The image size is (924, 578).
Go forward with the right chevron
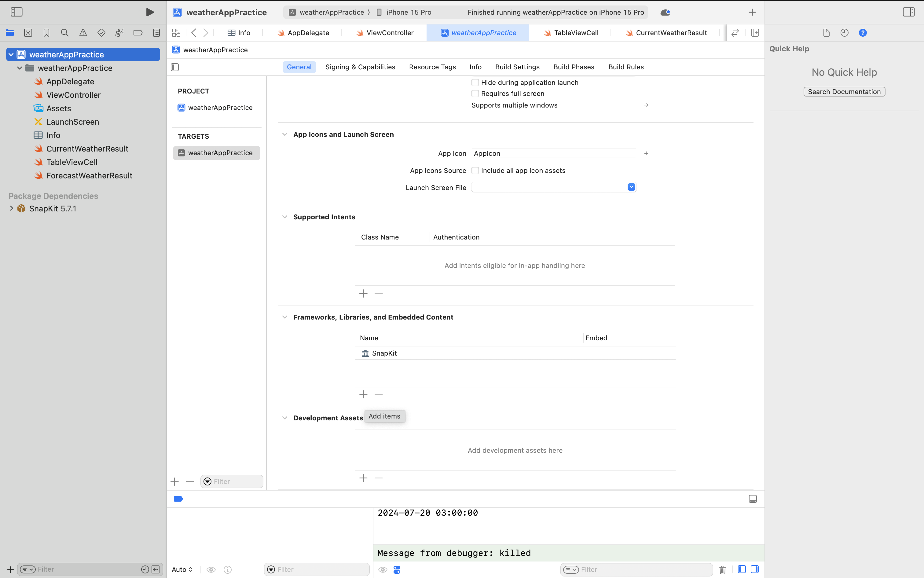coord(206,33)
